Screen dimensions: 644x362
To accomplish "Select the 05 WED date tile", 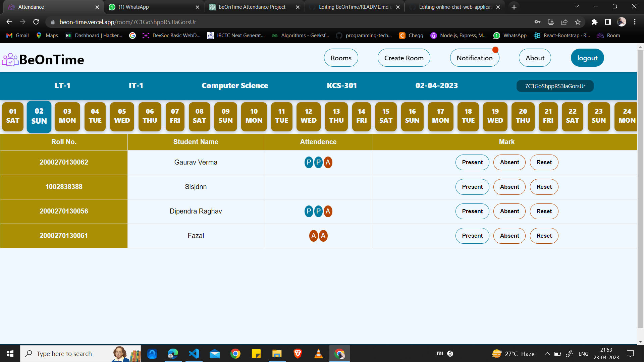I will (122, 117).
